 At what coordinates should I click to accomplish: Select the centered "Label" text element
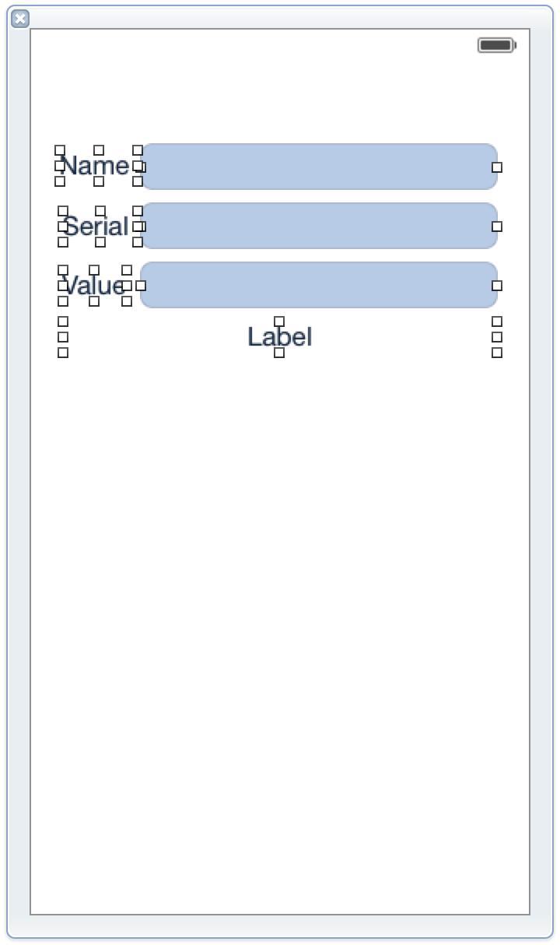point(280,337)
